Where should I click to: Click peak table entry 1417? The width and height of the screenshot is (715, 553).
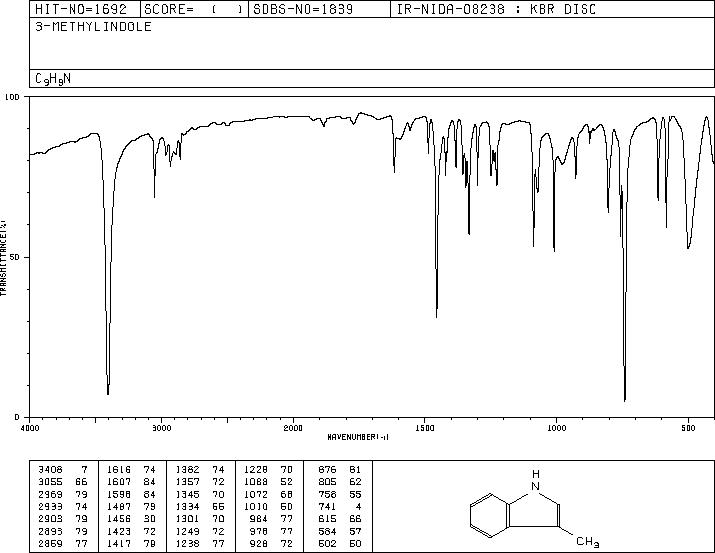tap(119, 543)
